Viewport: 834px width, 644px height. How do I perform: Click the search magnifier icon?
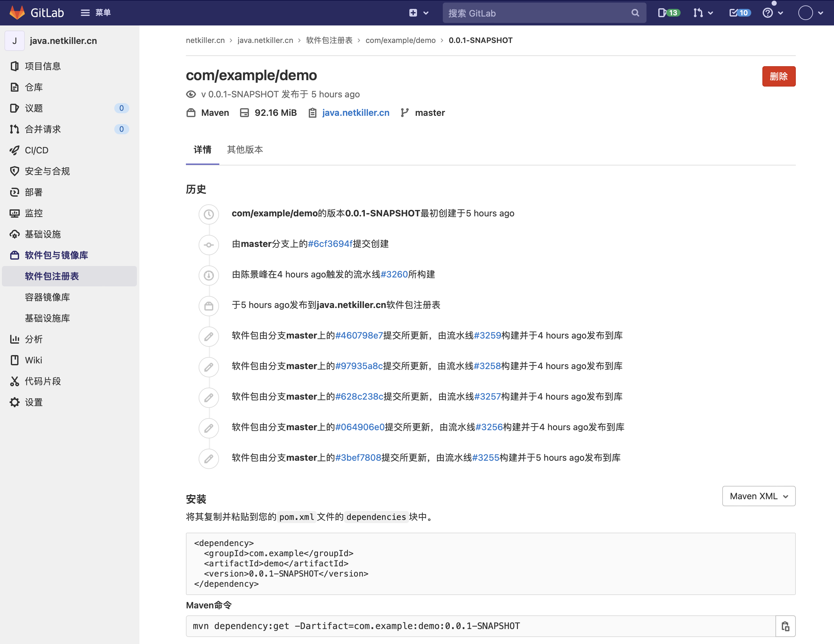635,13
